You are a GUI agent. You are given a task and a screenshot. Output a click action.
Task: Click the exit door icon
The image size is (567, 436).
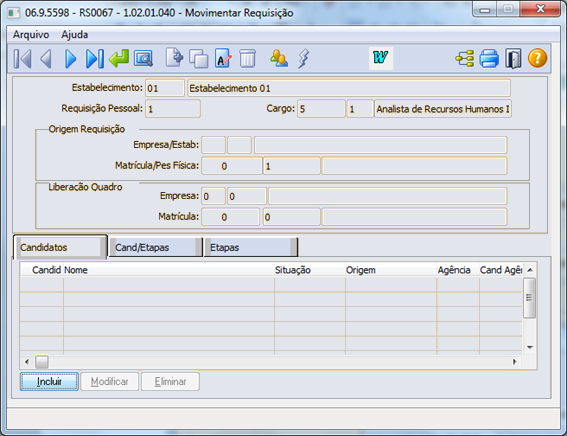point(513,59)
